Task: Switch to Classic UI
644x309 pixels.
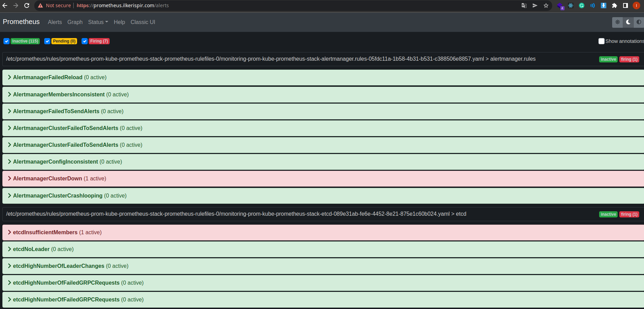Action: click(143, 22)
